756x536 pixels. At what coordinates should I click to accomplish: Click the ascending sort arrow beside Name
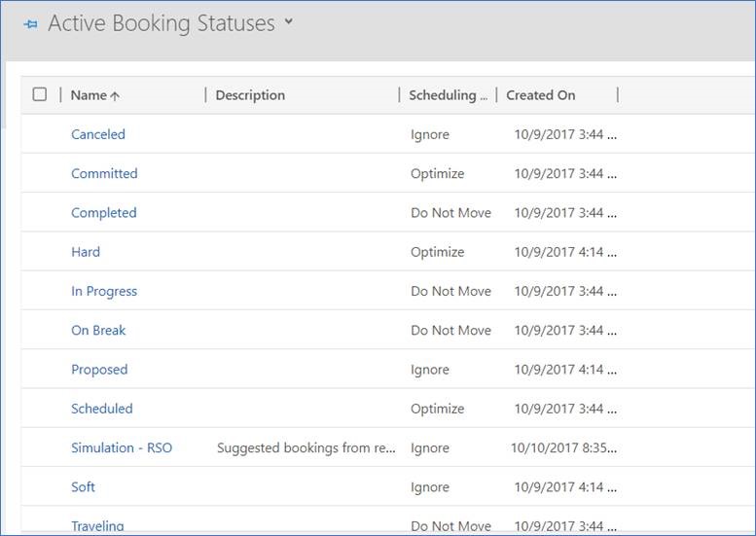[115, 95]
